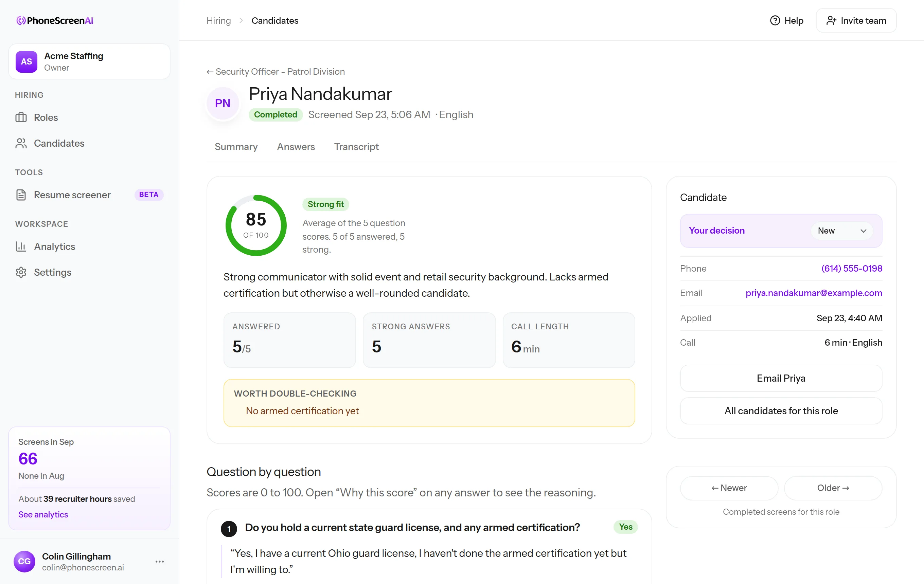Go to the Newer screen
924x584 pixels.
point(729,488)
